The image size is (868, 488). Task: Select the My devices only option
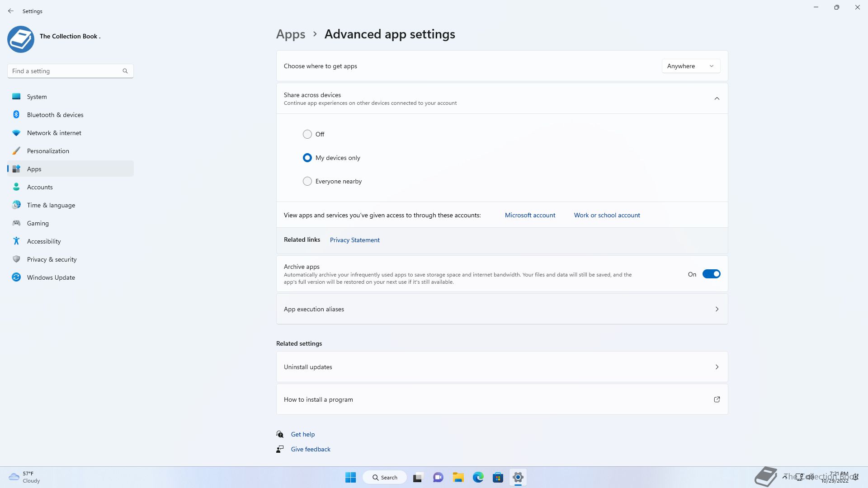click(307, 158)
